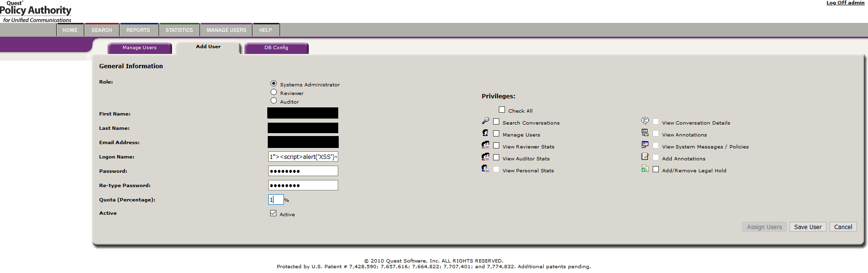Click the Add Annotations icon
The image size is (868, 273).
[645, 157]
